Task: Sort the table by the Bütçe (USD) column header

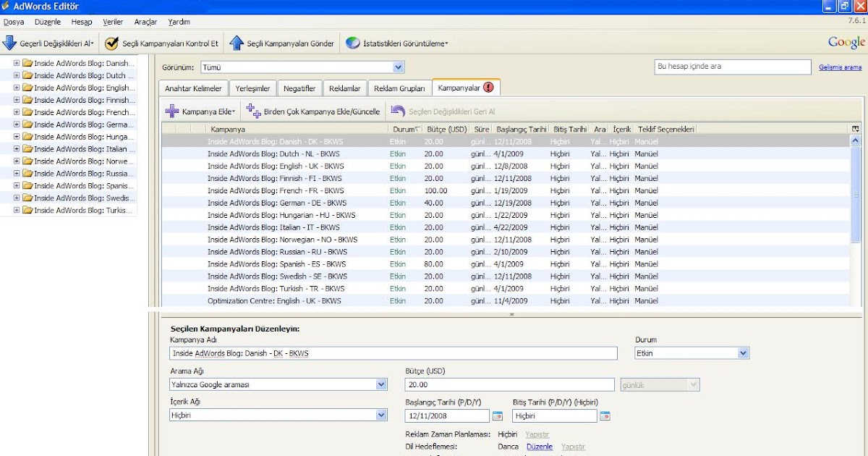Action: (446, 129)
